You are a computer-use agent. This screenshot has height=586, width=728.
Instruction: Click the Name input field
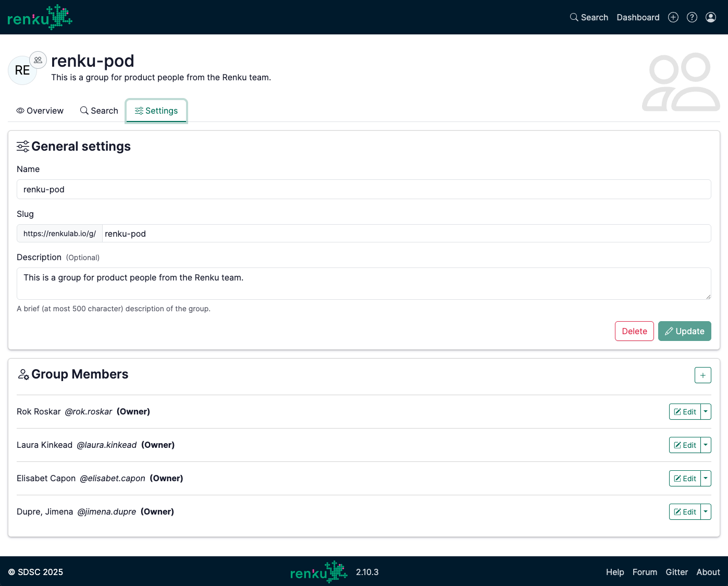[364, 189]
